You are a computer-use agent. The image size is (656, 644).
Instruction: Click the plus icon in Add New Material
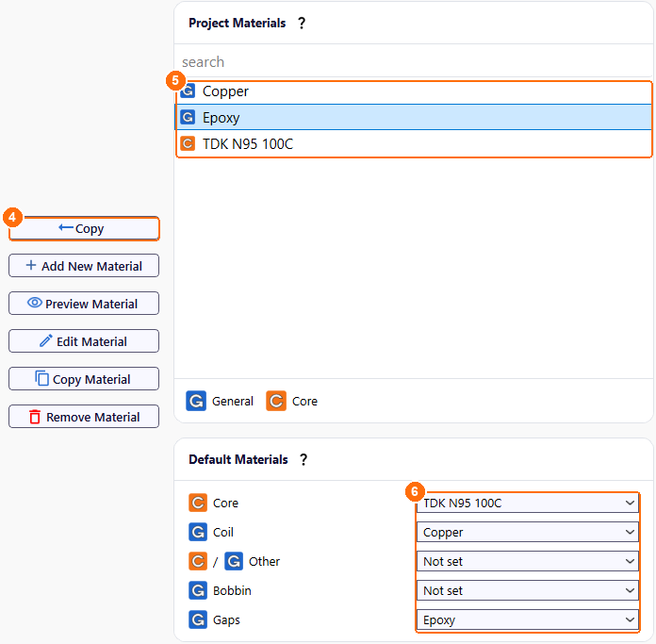tap(31, 265)
